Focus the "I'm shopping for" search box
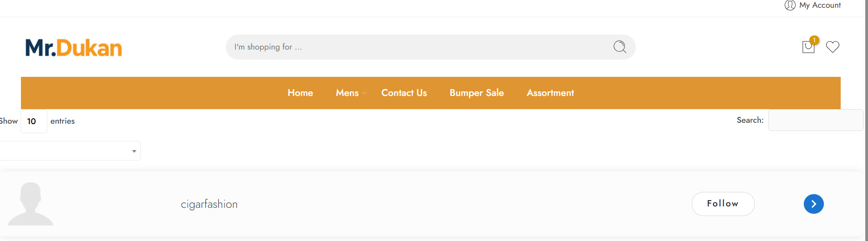Screen dimensions: 868x241 (419, 47)
